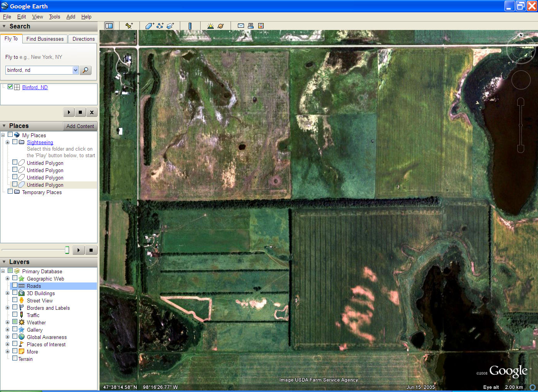
Task: Add an image overlay from toolbar
Action: point(170,26)
